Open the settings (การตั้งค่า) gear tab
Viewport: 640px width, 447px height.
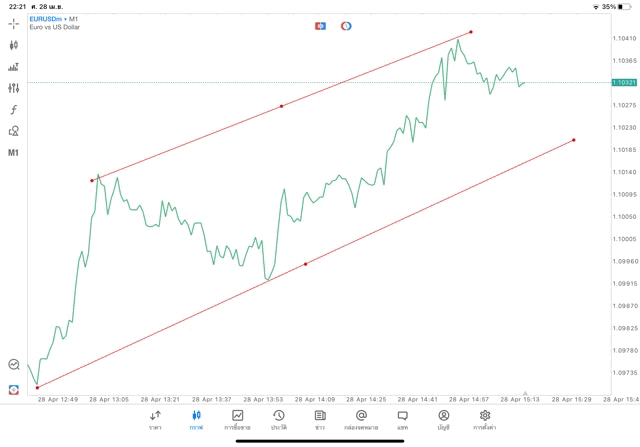(x=485, y=419)
